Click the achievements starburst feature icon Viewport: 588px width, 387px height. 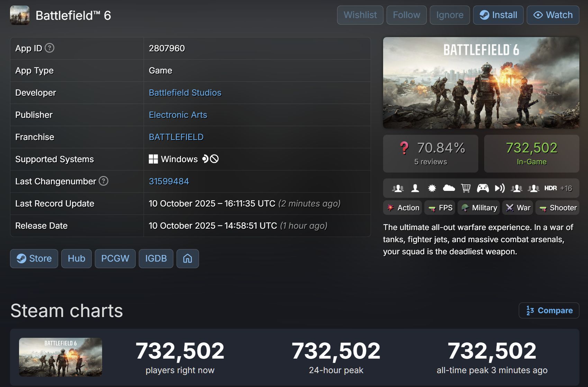(x=432, y=188)
